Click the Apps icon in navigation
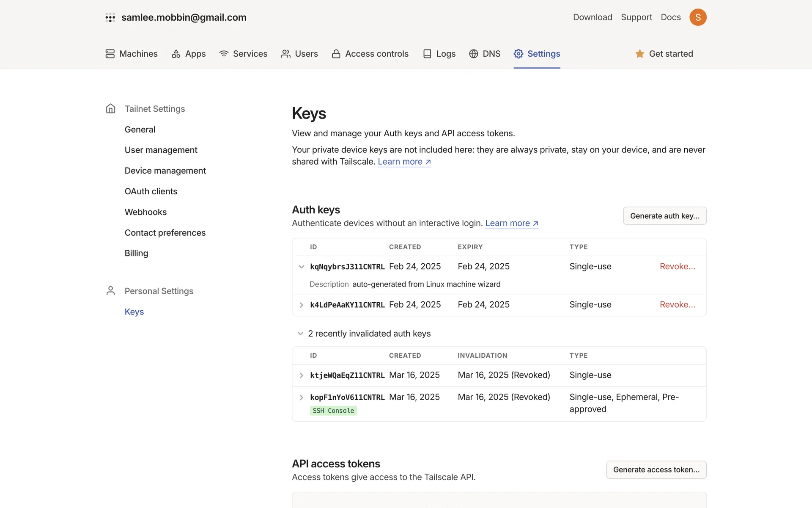Image resolution: width=812 pixels, height=508 pixels. click(x=176, y=54)
